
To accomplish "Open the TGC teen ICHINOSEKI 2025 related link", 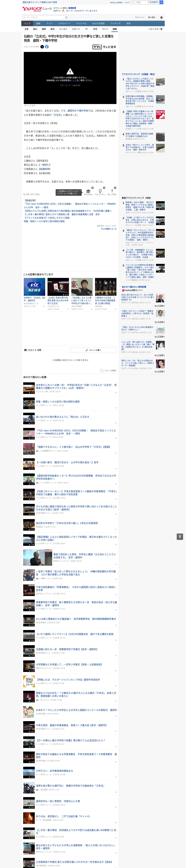I will coord(70,206).
